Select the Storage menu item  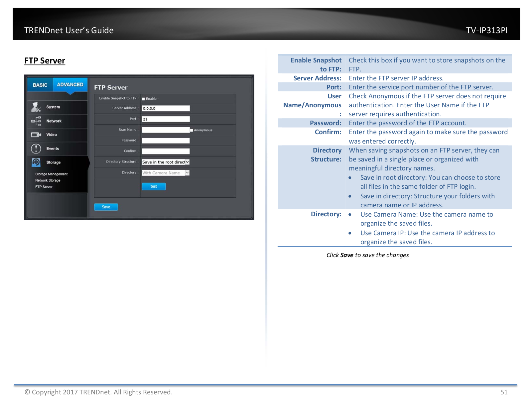coord(58,162)
